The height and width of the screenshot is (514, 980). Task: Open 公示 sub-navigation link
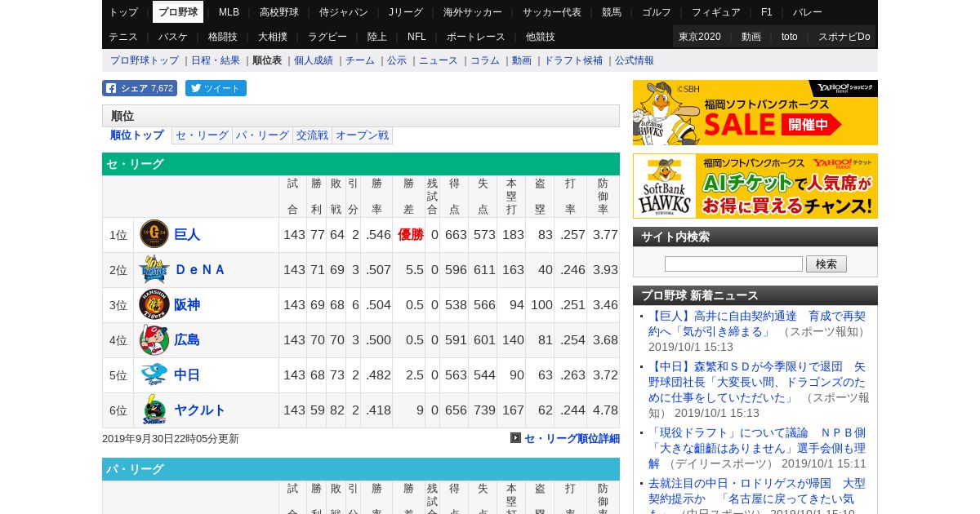pos(397,60)
